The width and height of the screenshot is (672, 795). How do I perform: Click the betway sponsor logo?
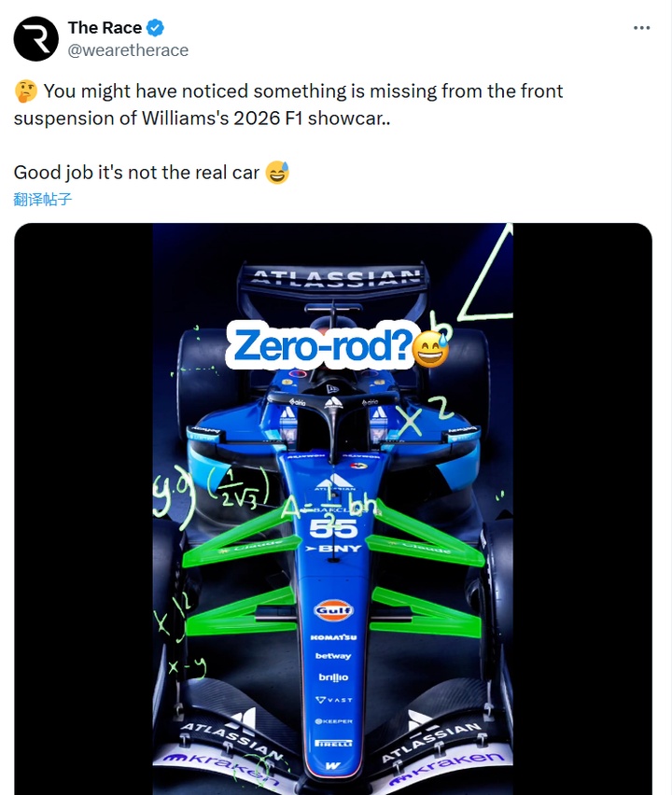pos(333,656)
